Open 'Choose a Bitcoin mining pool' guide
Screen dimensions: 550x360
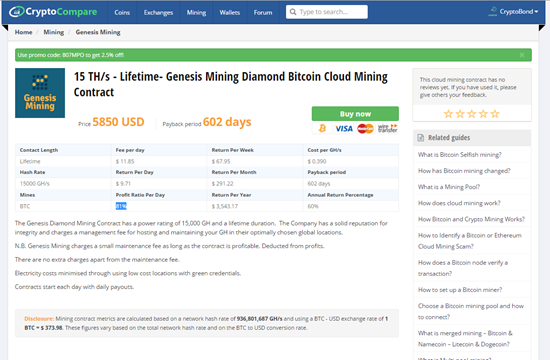coord(471,311)
